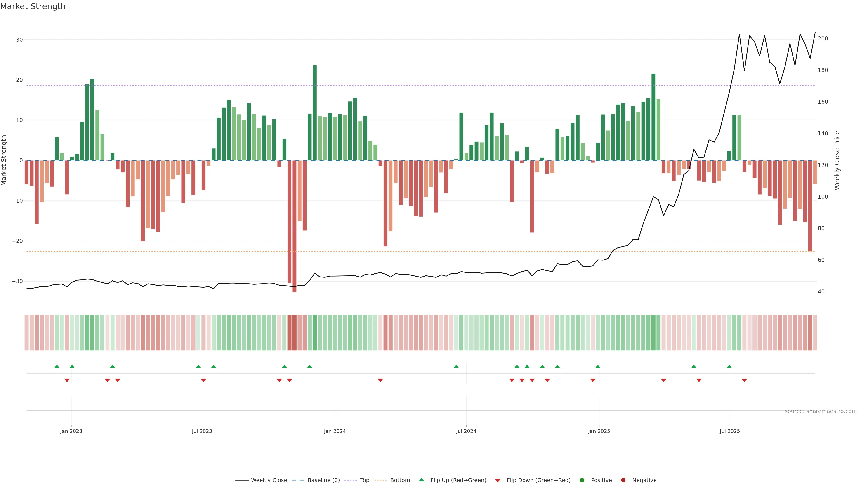Toggle the Weekly Close legend entry

tap(269, 480)
